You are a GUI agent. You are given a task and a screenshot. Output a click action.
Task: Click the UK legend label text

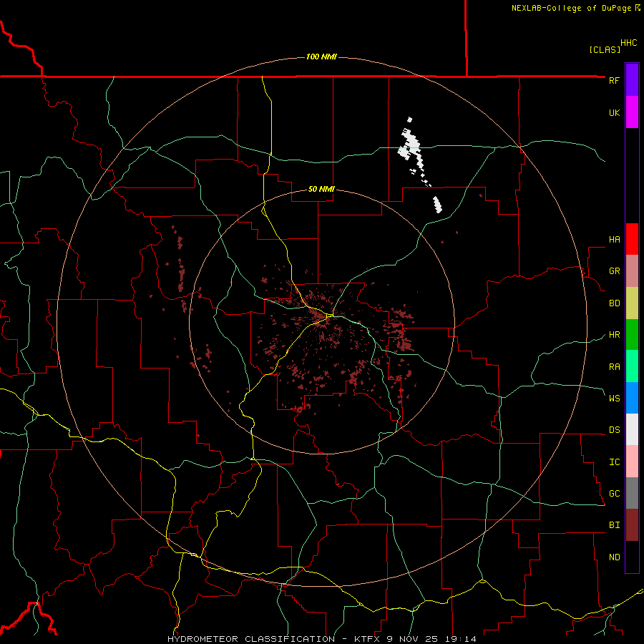coord(615,112)
